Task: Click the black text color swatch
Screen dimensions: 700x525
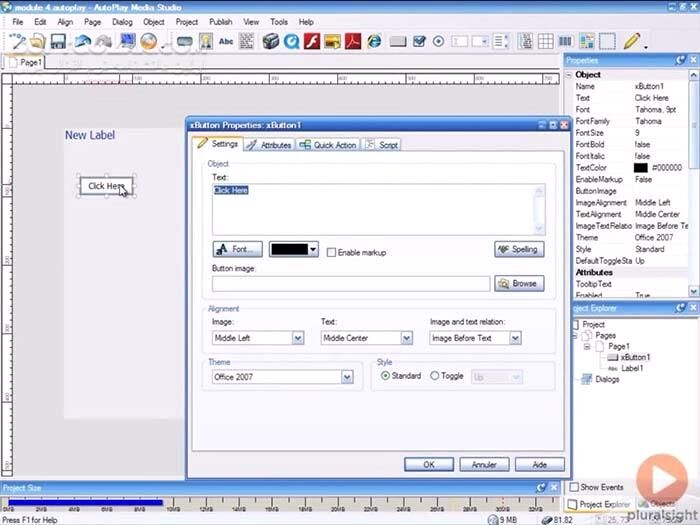Action: pyautogui.click(x=288, y=249)
